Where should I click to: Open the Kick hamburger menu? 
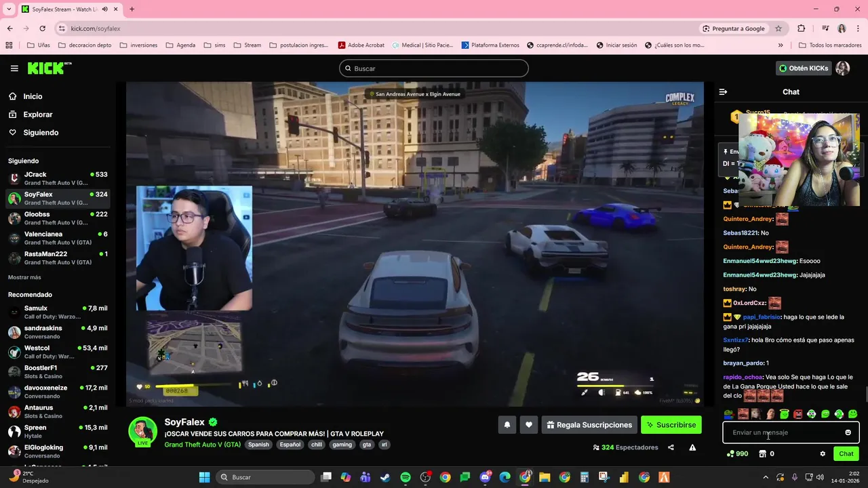[x=14, y=68]
